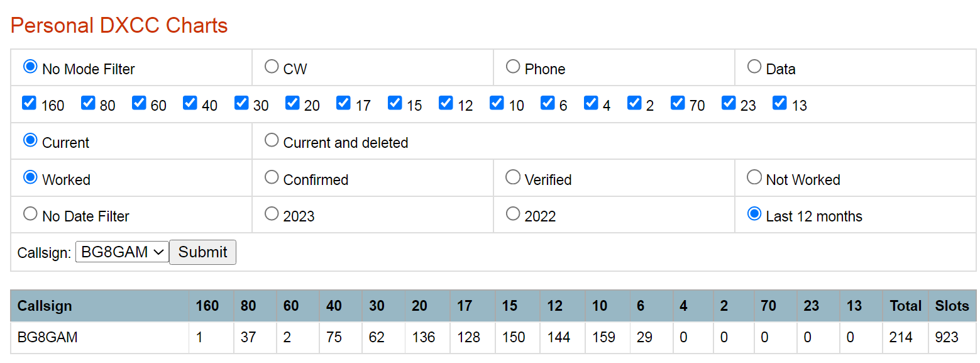Select No Date Filter option
This screenshot has height=363, width=980.
coord(30,214)
